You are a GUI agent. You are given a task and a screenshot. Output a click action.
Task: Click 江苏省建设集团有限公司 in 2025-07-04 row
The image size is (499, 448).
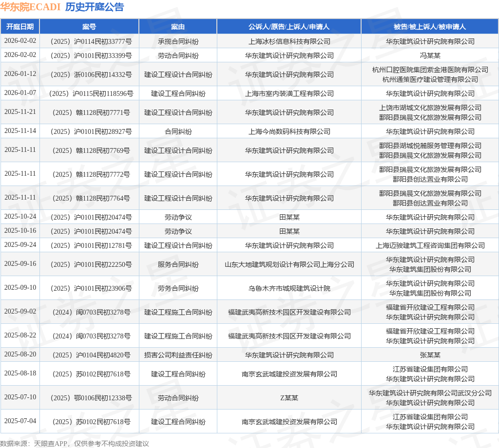[x=430, y=417]
